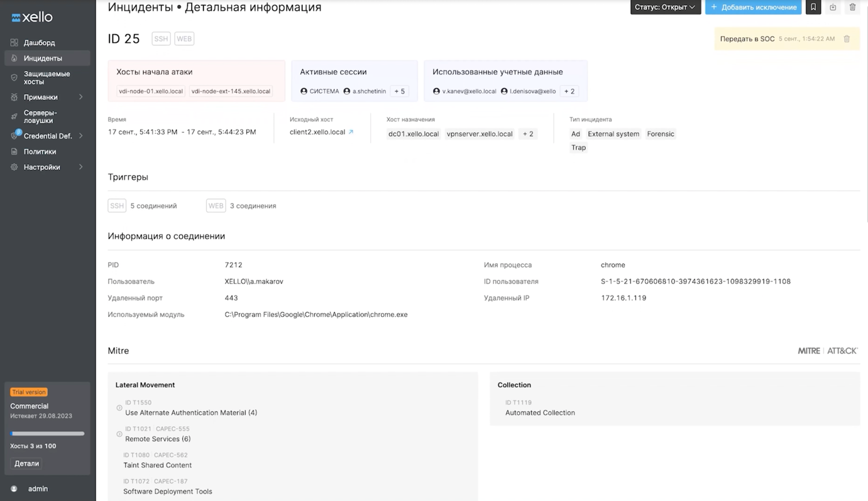
Task: Click the admin user avatar icon
Action: pyautogui.click(x=14, y=488)
